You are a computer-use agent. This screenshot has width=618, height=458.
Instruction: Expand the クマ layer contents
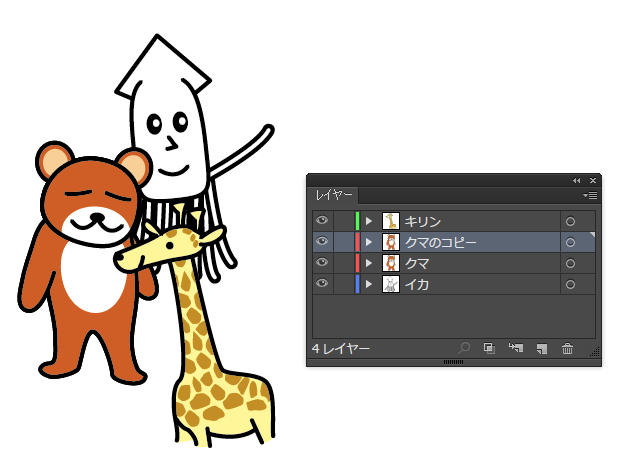369,263
